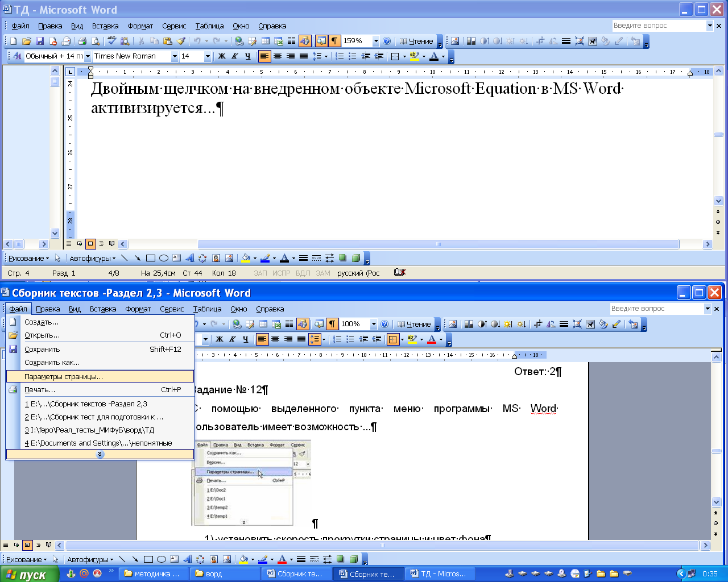Open Word Help icon in the ТД toolbar

click(387, 41)
